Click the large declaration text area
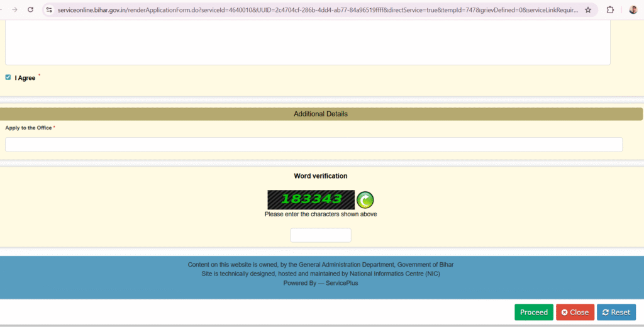Viewport: 644px width, 327px height. 308,42
